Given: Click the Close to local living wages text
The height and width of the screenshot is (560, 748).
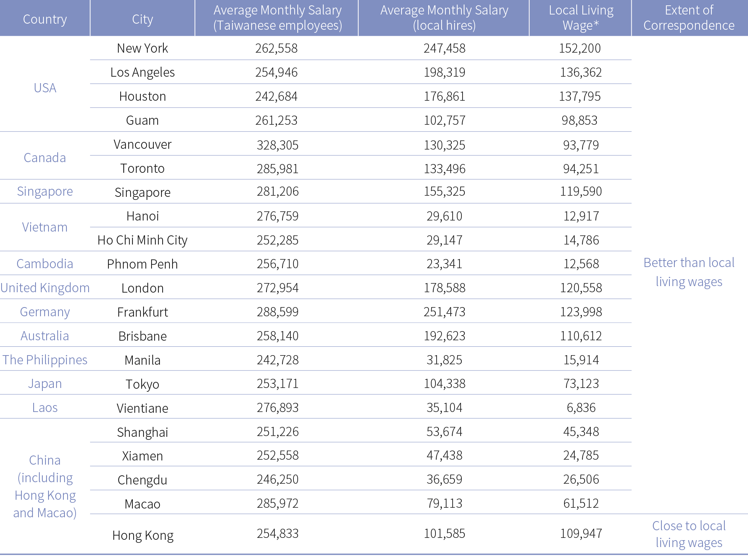Looking at the screenshot, I should coord(689,534).
